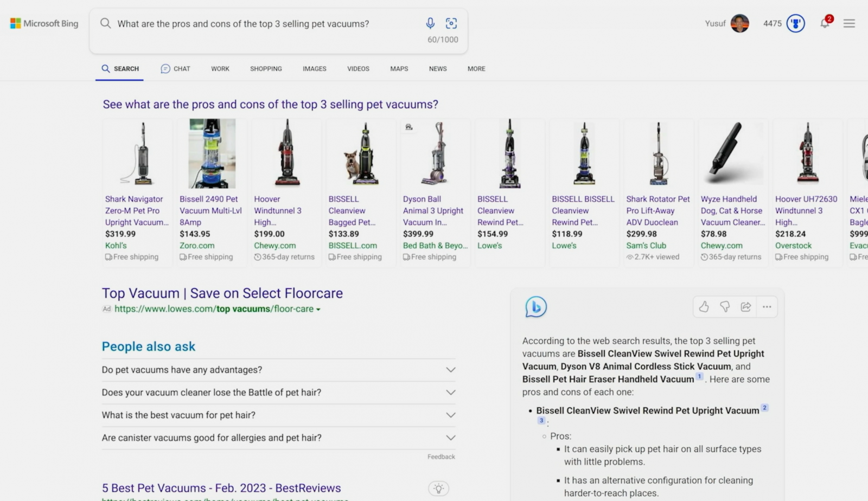This screenshot has height=501, width=868.
Task: Open the hamburger menu
Action: point(849,23)
